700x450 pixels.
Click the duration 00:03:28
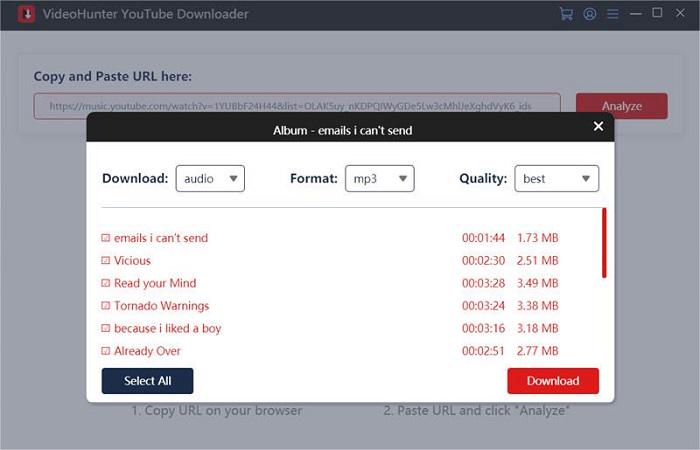click(x=483, y=283)
